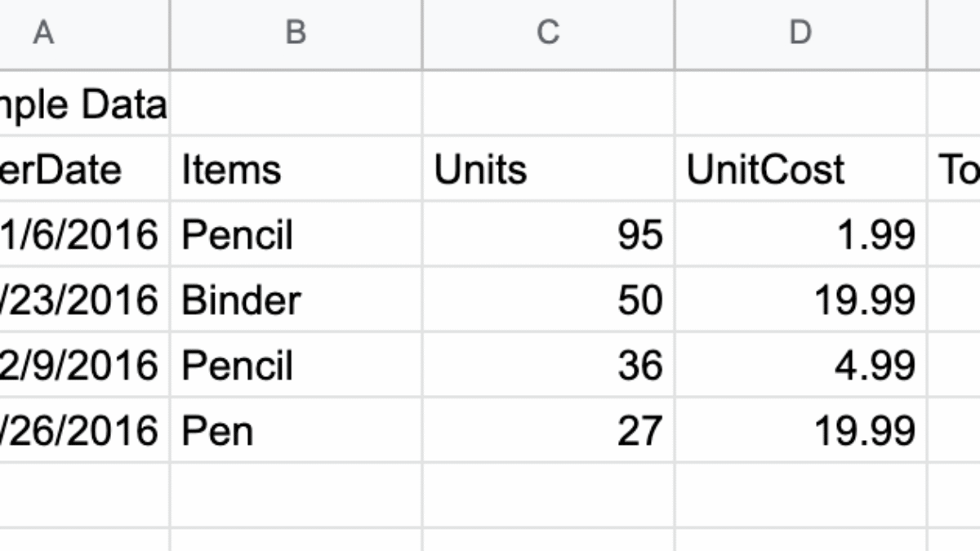The width and height of the screenshot is (980, 551).
Task: Select the date cell ending 2/9/2016
Action: coord(83,366)
